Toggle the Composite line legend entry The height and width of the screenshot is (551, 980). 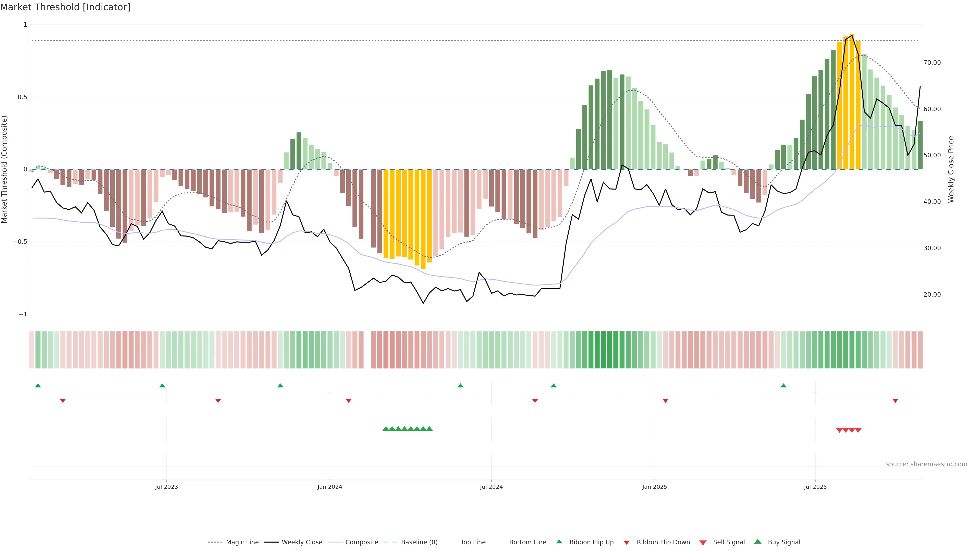(361, 542)
